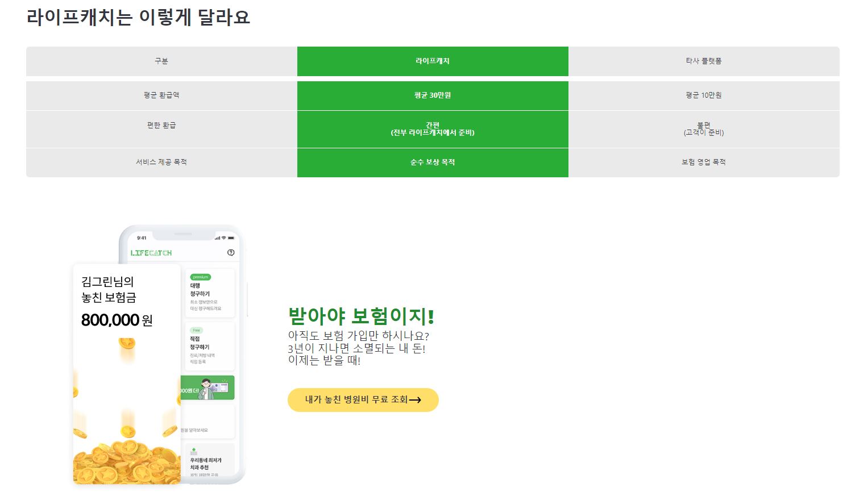Click the line '아직도 보험 가입만 하시나요?'
Screen dimensions: 851x504
[x=359, y=336]
